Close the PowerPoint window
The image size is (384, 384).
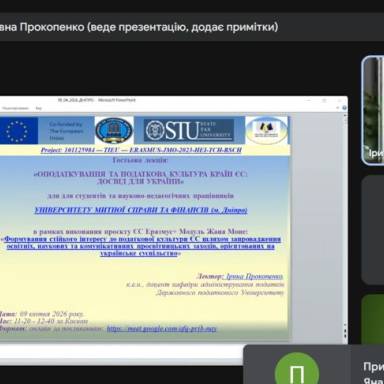tap(339, 100)
